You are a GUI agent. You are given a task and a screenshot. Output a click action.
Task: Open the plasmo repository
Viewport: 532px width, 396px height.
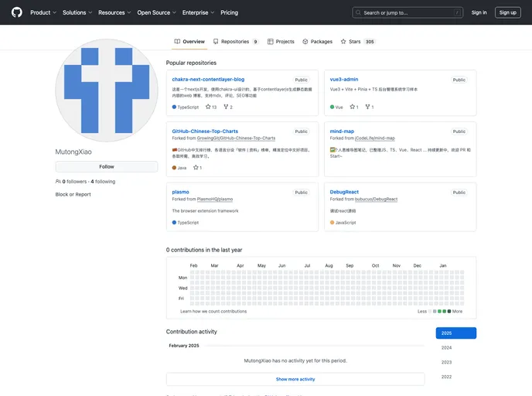click(x=180, y=192)
